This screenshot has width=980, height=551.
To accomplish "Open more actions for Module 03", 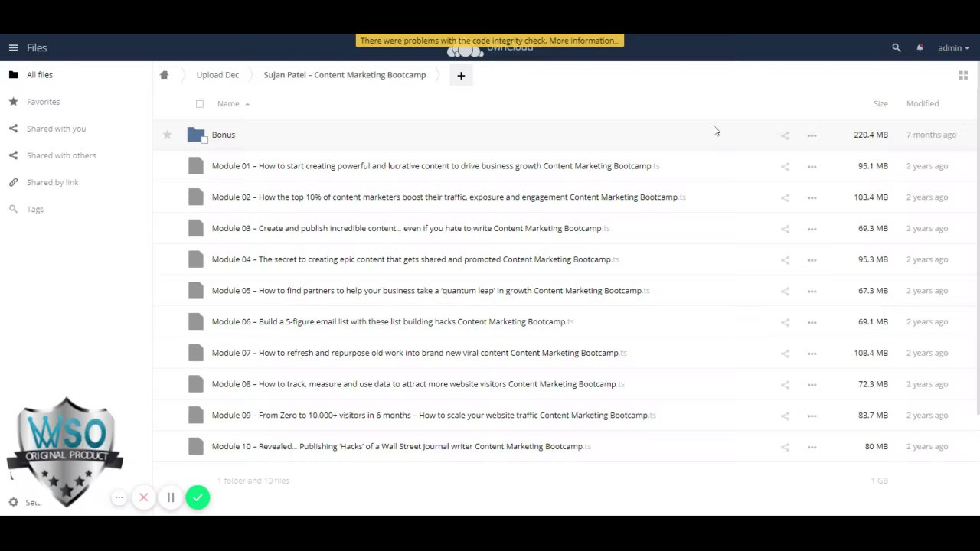I will (812, 229).
